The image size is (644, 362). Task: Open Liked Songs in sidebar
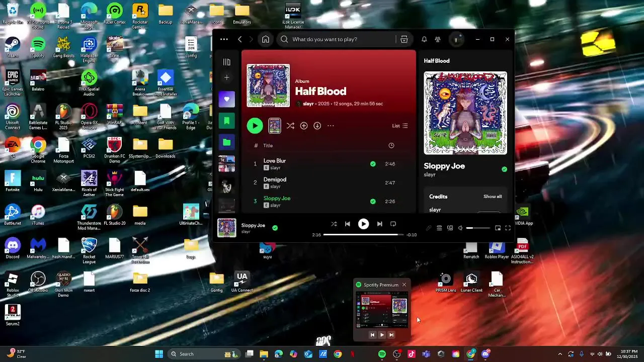click(x=227, y=99)
